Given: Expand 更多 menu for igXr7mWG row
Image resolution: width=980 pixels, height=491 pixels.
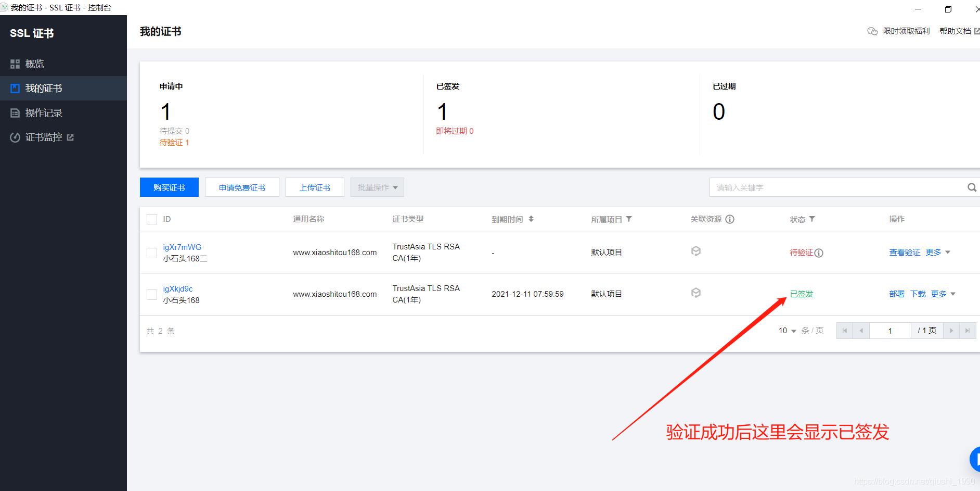Looking at the screenshot, I should (938, 253).
